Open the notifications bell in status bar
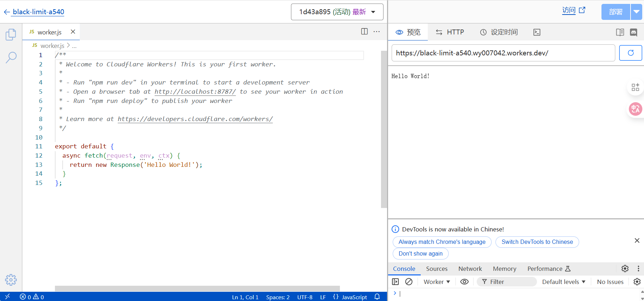 point(377,297)
